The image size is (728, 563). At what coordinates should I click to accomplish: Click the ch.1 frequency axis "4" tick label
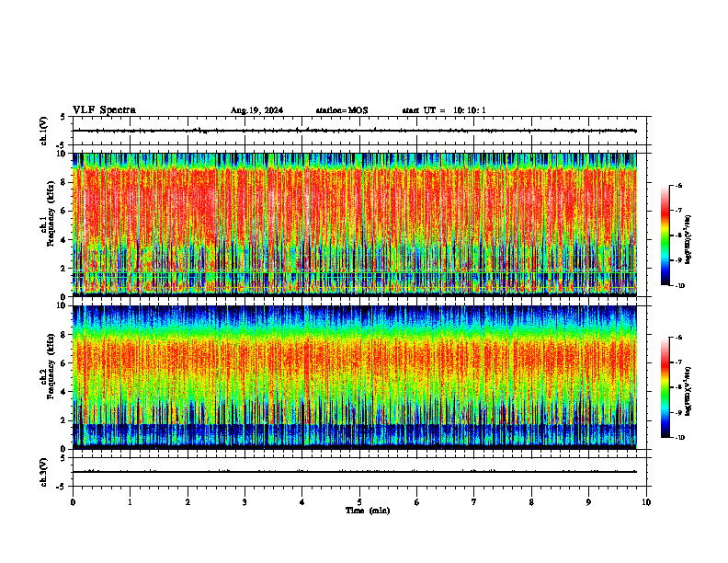[x=64, y=240]
